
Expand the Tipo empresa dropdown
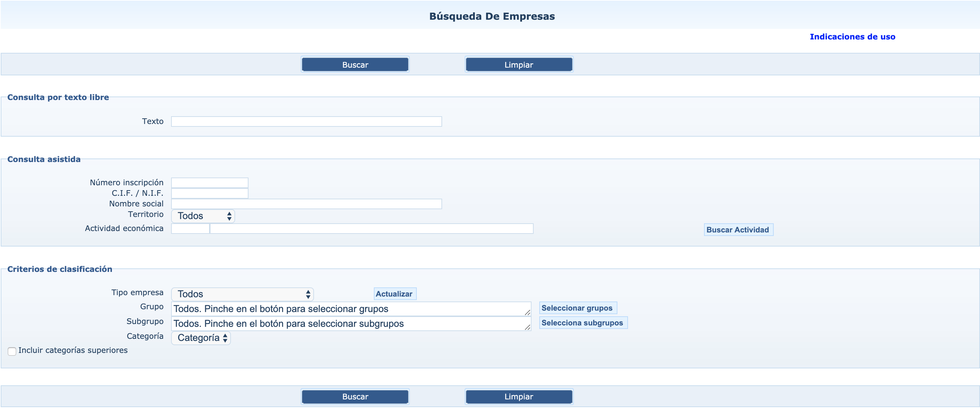pyautogui.click(x=242, y=294)
